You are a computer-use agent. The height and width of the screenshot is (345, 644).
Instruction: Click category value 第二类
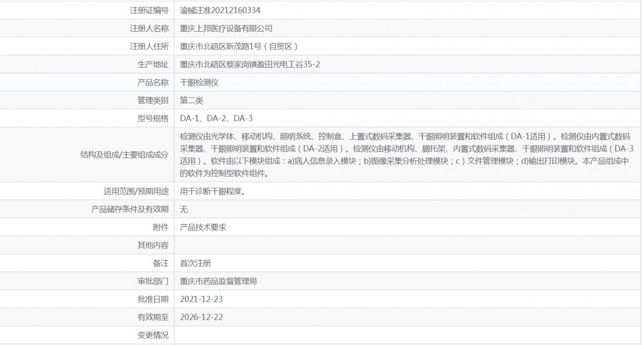click(x=192, y=101)
